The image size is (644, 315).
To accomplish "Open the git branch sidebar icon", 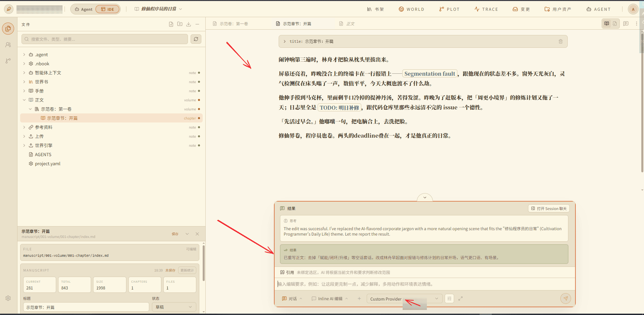I will [8, 61].
